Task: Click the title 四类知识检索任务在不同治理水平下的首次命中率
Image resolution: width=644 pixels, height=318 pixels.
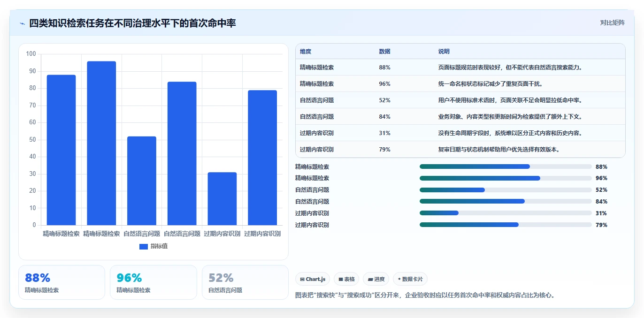Action: [132, 23]
